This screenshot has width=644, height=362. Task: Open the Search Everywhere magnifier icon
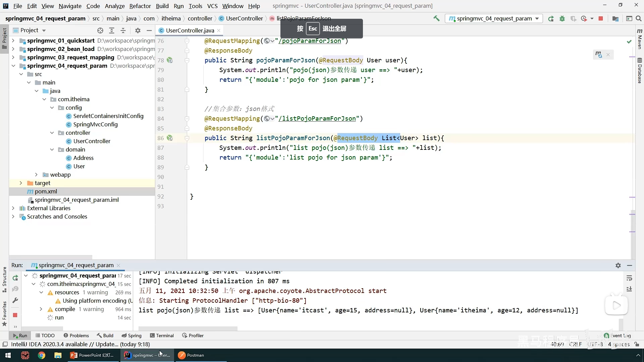pyautogui.click(x=639, y=18)
